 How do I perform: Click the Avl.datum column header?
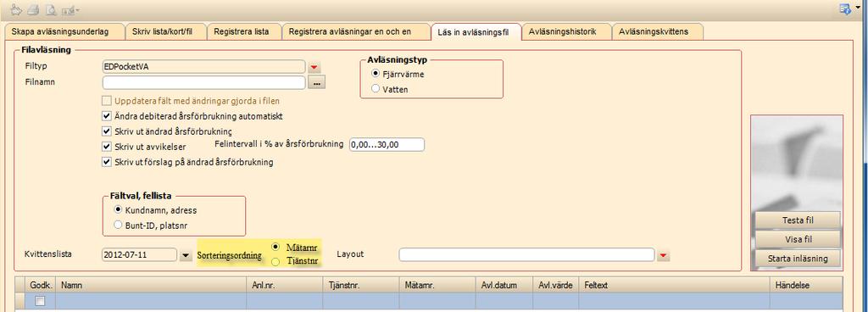click(504, 286)
